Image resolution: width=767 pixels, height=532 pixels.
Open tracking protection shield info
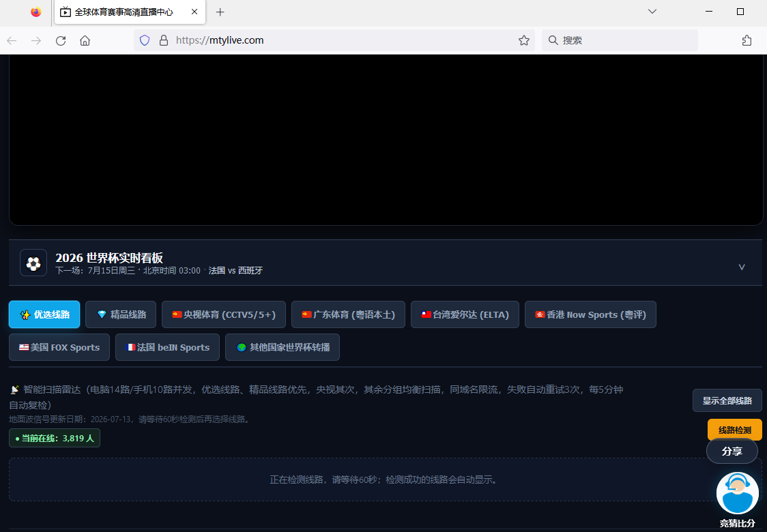[145, 40]
